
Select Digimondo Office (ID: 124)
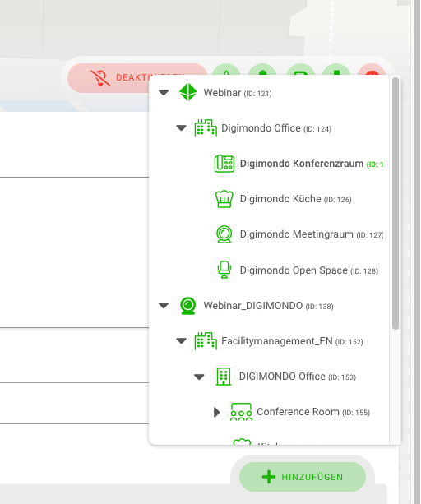(x=276, y=128)
